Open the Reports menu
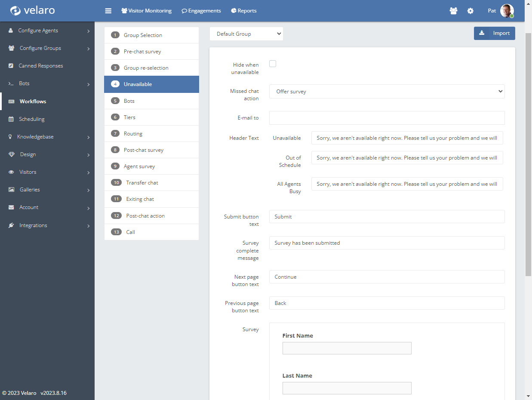This screenshot has height=400, width=532. point(244,11)
